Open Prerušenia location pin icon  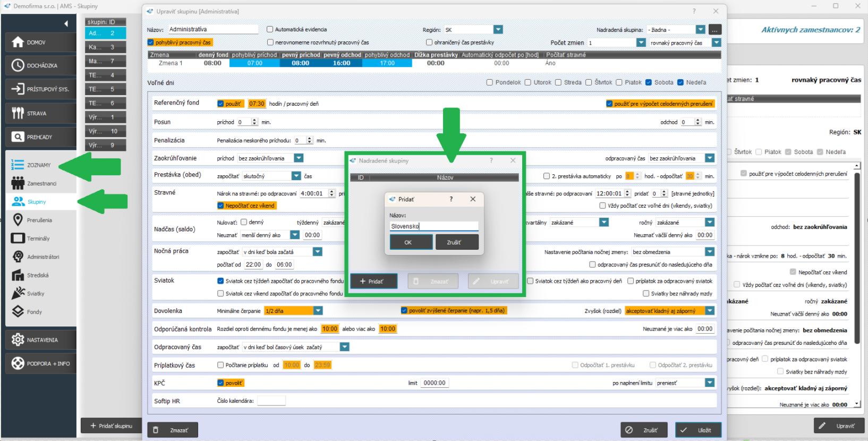coord(18,220)
